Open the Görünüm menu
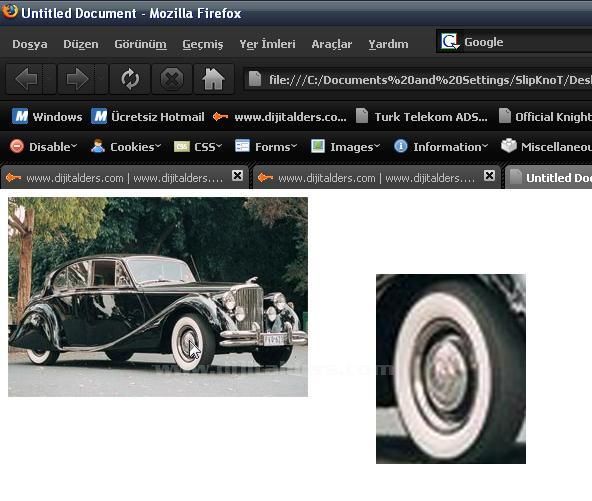 (140, 44)
